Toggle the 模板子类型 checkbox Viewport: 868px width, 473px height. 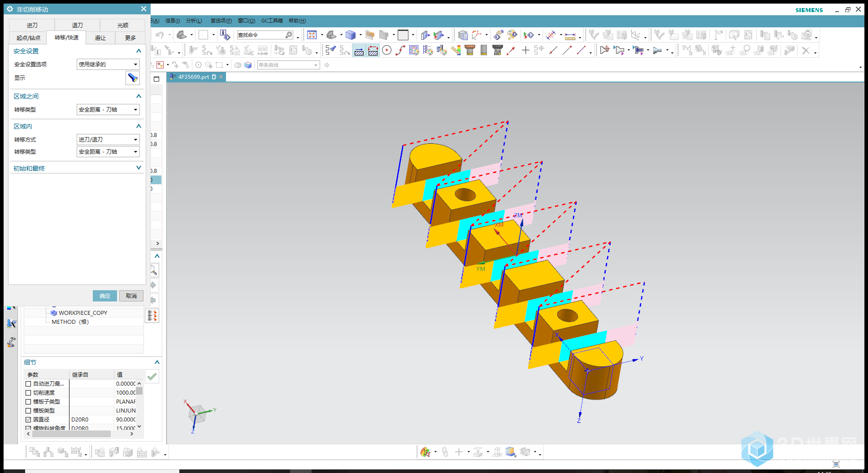pos(28,402)
